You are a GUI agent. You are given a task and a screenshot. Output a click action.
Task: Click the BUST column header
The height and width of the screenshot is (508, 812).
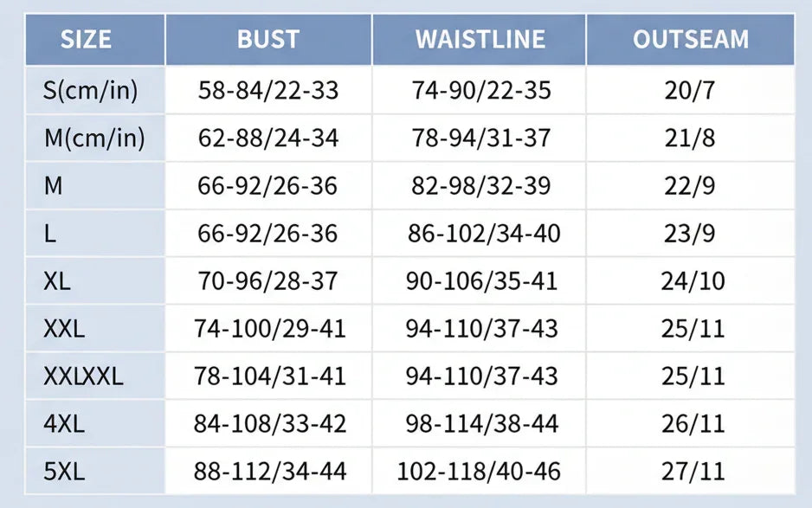pyautogui.click(x=268, y=39)
